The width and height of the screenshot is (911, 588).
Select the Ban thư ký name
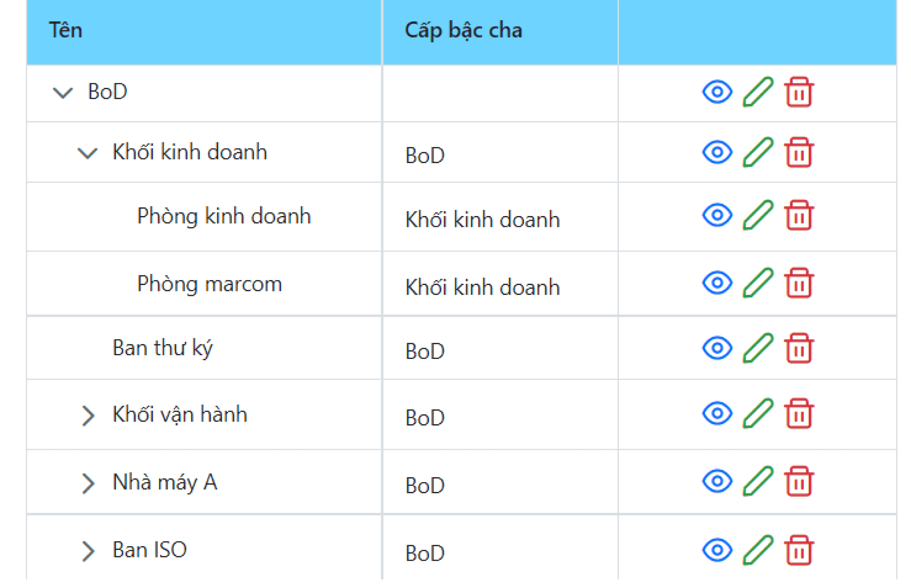pos(163,348)
